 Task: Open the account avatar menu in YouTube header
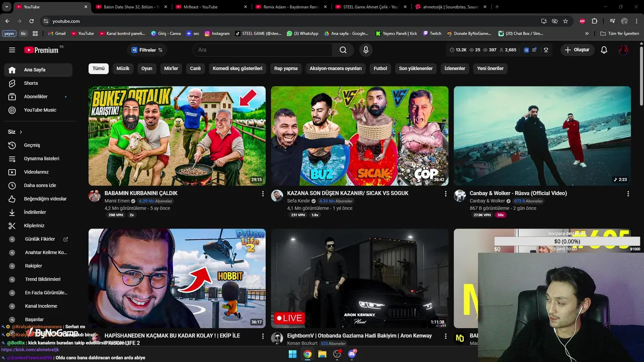(x=623, y=50)
